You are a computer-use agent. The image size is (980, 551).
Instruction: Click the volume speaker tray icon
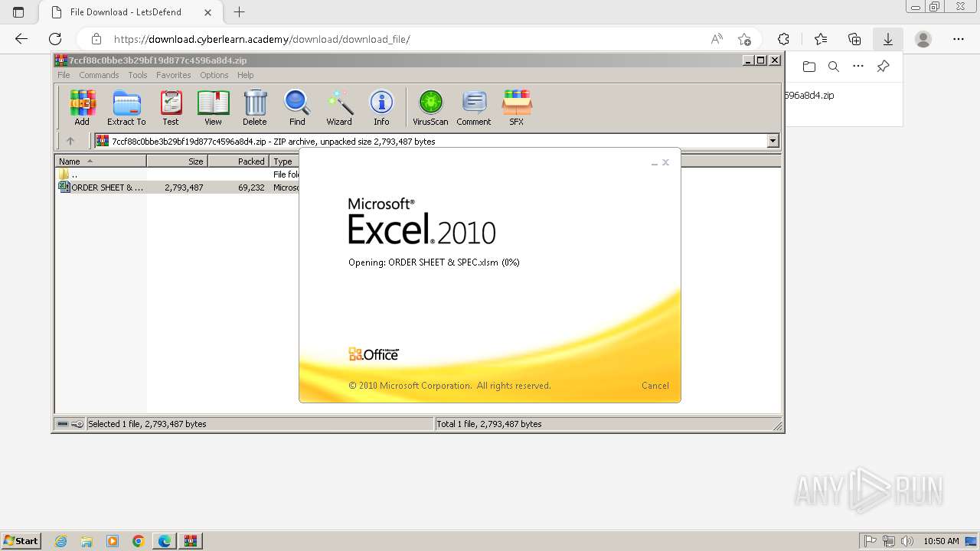(x=907, y=541)
